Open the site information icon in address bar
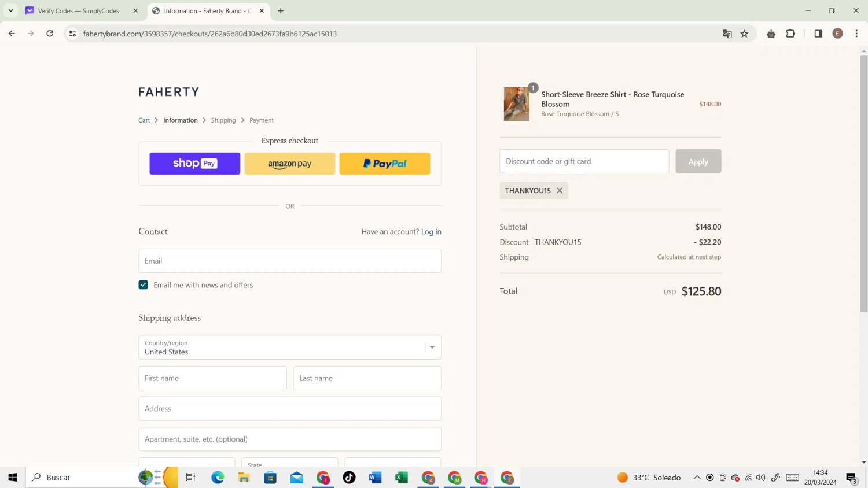Image resolution: width=868 pixels, height=488 pixels. 72,34
